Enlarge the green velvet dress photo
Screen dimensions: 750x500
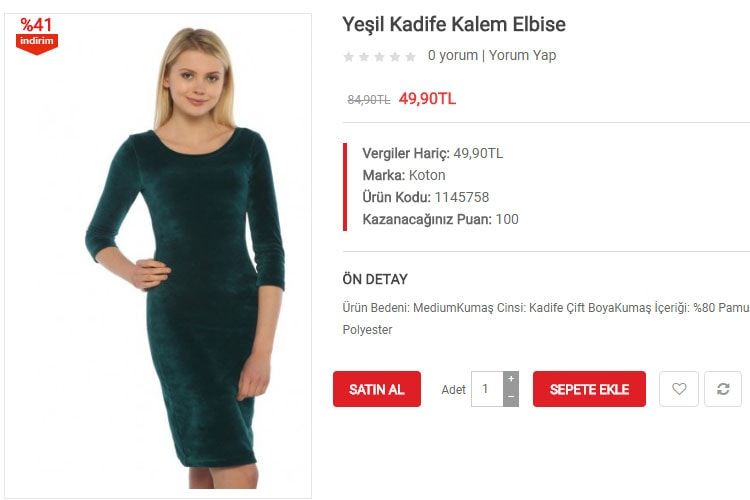[x=158, y=256]
